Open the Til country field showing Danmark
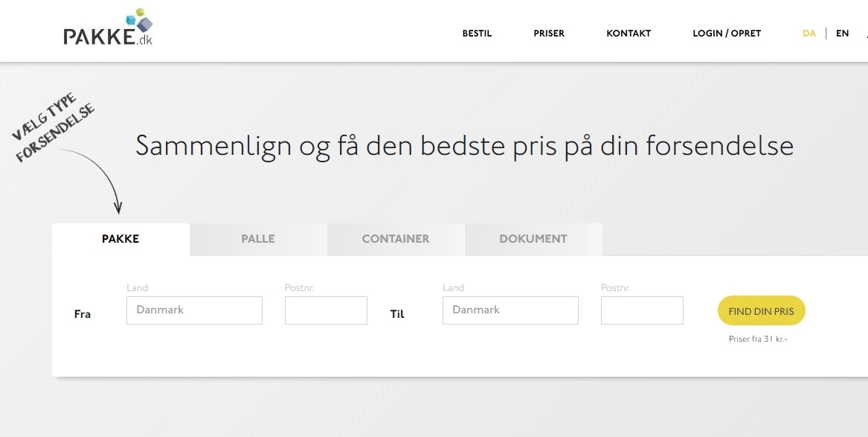This screenshot has height=437, width=868. coord(510,310)
